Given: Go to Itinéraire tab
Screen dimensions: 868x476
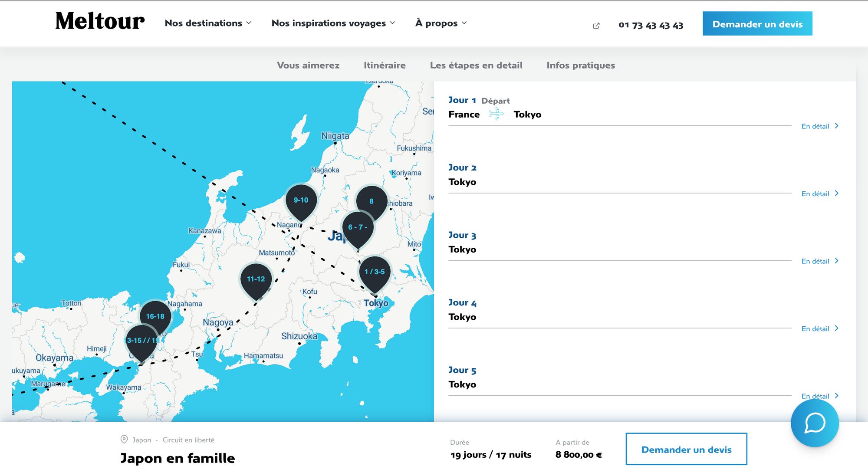Looking at the screenshot, I should point(385,65).
